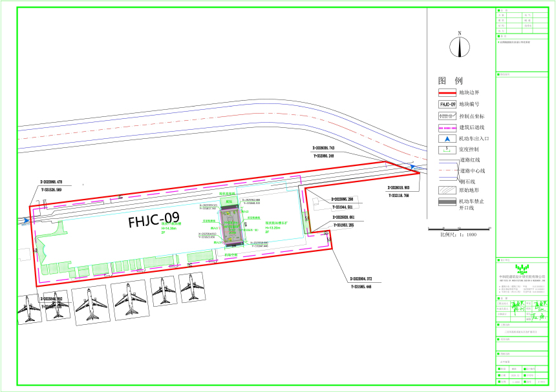This screenshot has height=392, width=556.
Task: Click the Y=332086.248 coordinate label
Action: [324, 156]
